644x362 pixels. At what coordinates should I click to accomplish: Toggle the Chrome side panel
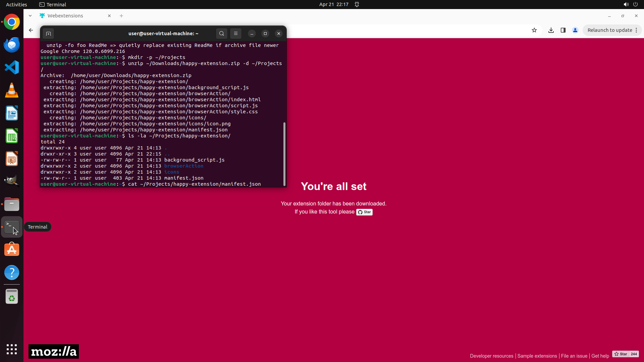pos(563,30)
